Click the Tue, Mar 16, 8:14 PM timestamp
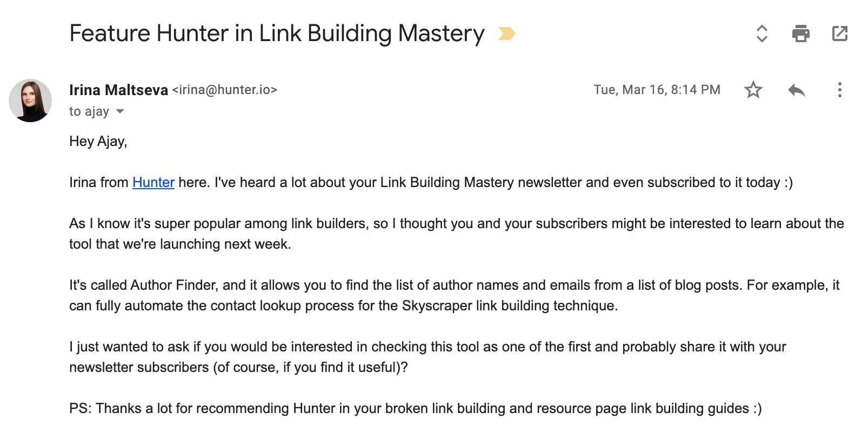The image size is (868, 439). pyautogui.click(x=657, y=90)
